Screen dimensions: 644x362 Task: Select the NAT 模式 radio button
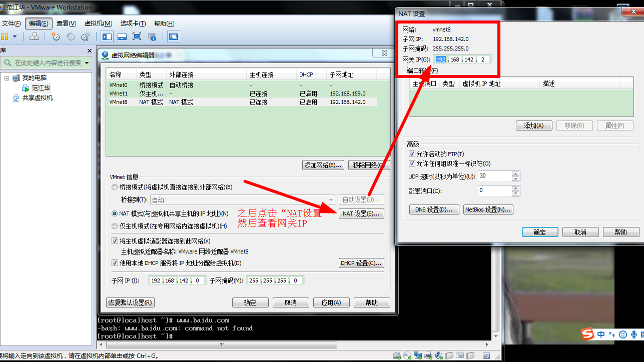pyautogui.click(x=115, y=213)
